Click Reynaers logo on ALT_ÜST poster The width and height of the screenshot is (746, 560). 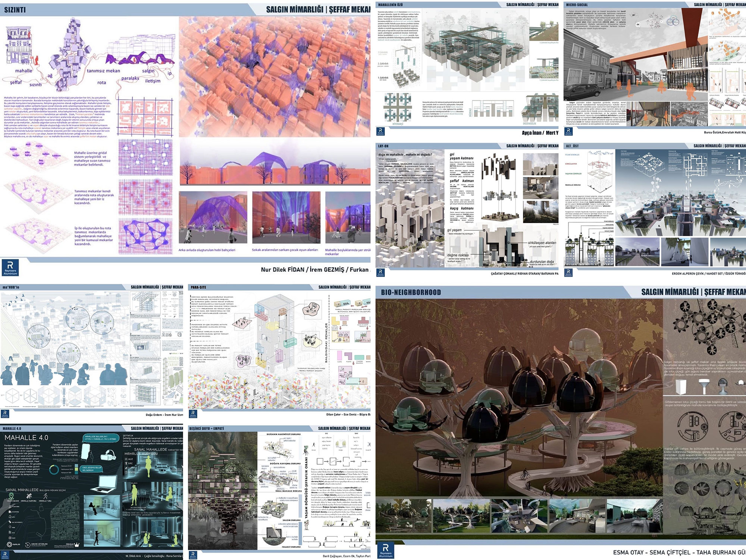pyautogui.click(x=568, y=273)
